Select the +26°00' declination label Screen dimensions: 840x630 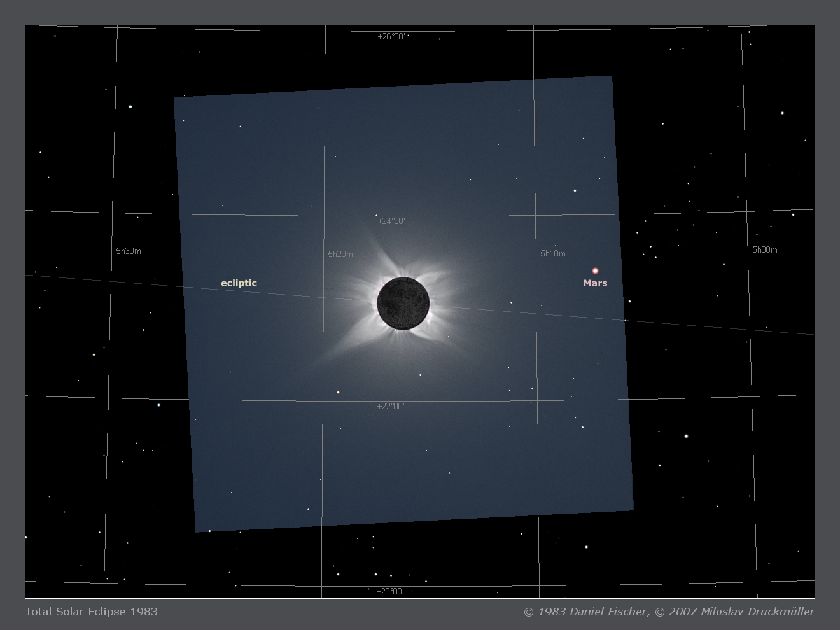[x=391, y=37]
